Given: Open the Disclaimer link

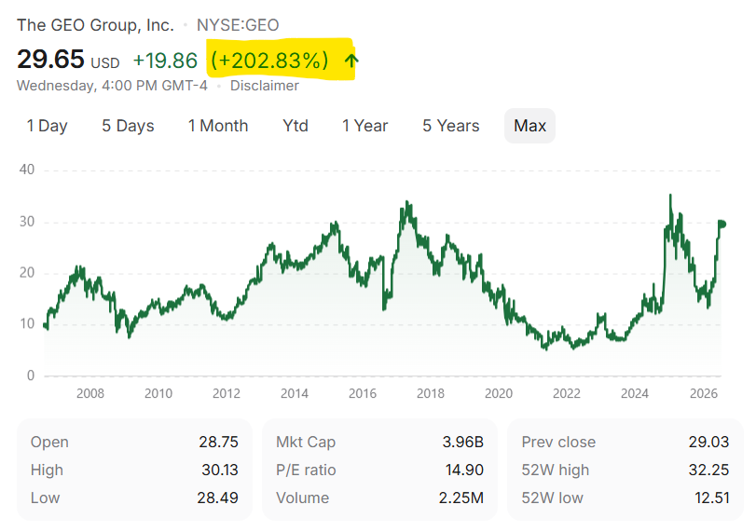Looking at the screenshot, I should click(264, 86).
